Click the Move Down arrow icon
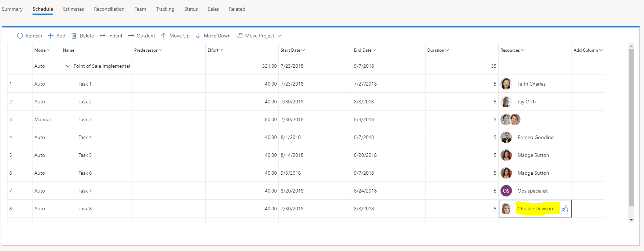Screen dimensions: 644x251 (x=198, y=36)
